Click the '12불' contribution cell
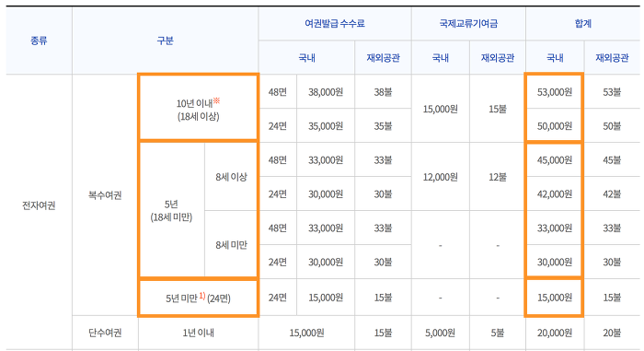 pos(498,177)
